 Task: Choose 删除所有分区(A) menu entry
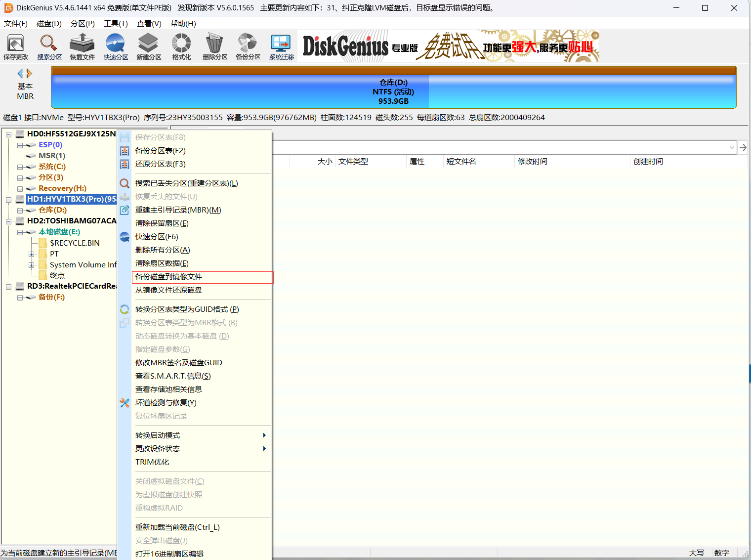202,250
